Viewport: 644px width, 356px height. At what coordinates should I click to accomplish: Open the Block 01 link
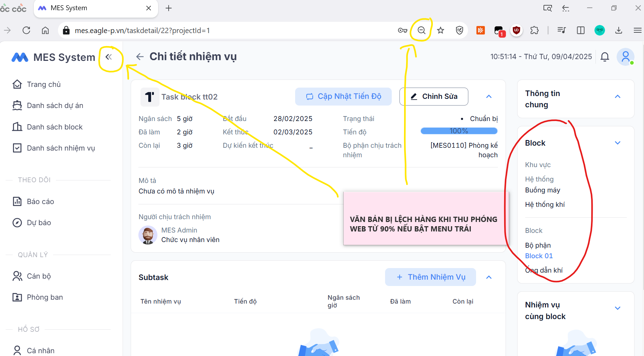tap(539, 256)
